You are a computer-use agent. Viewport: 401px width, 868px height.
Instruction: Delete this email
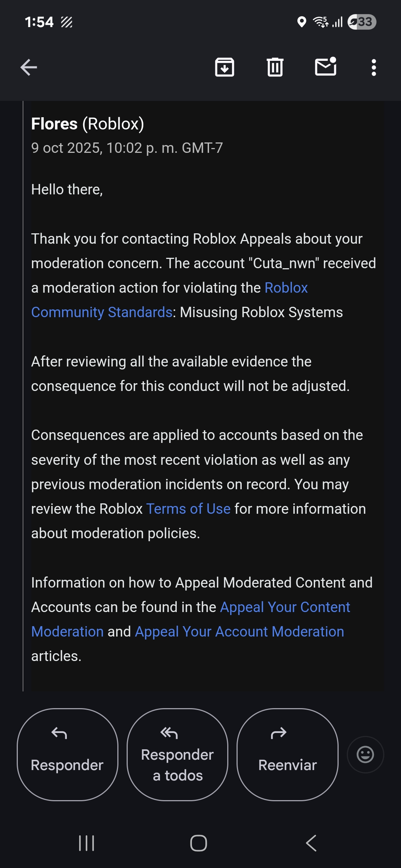274,67
